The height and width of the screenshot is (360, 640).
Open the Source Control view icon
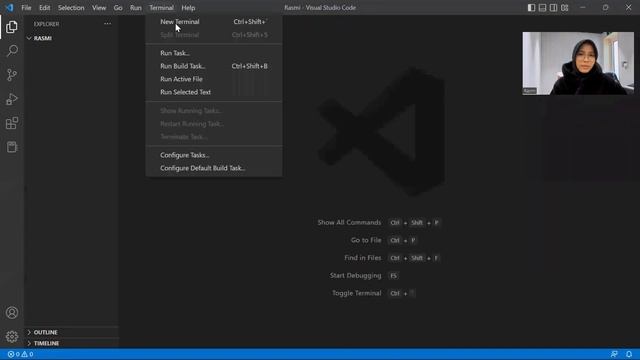(12, 75)
